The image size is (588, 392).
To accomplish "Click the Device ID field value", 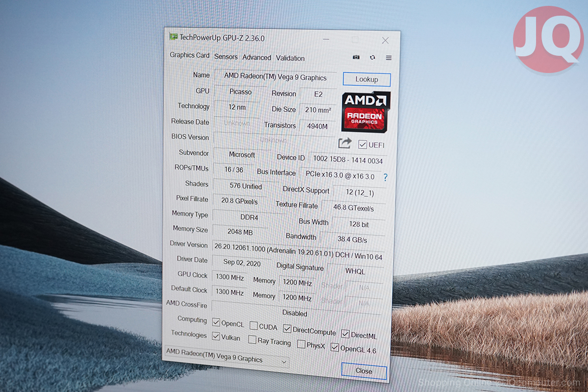I will 348,160.
